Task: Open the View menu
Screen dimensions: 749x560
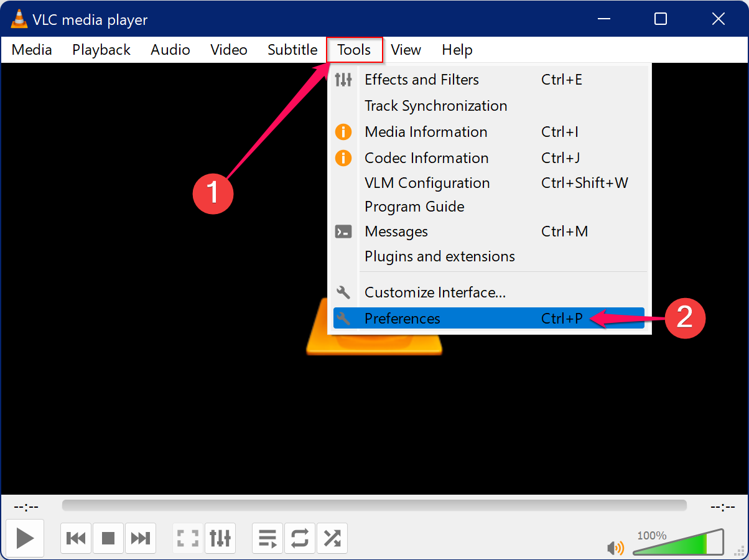Action: (x=406, y=50)
